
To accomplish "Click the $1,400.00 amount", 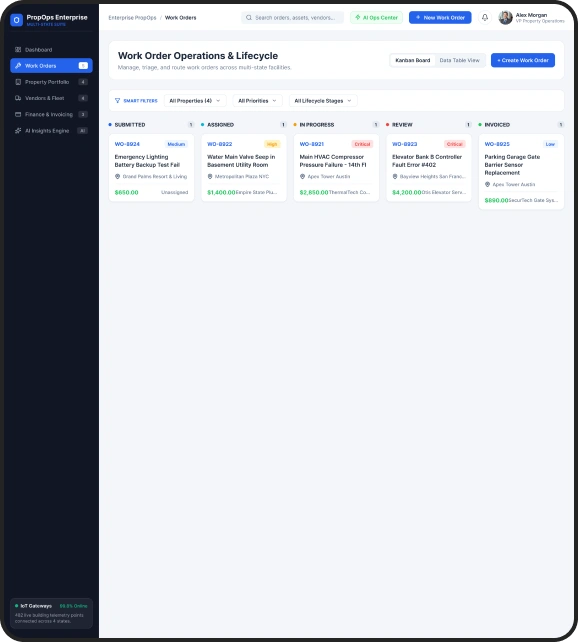I will pos(221,192).
